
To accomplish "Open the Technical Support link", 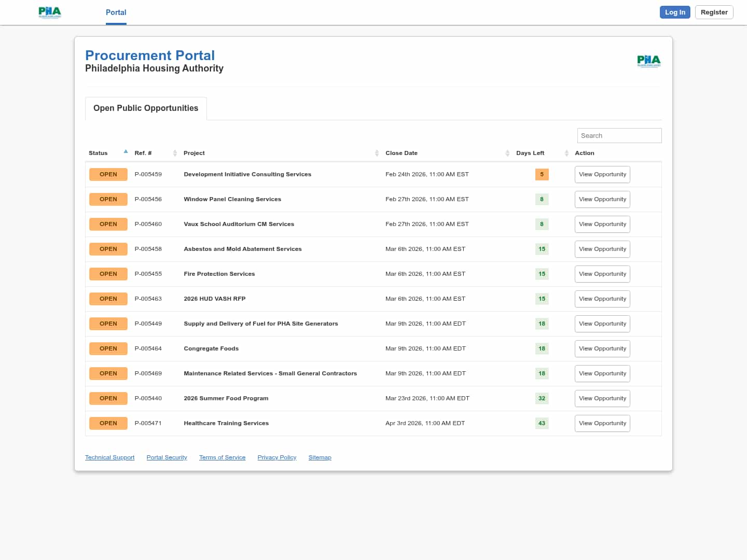I will coord(109,457).
